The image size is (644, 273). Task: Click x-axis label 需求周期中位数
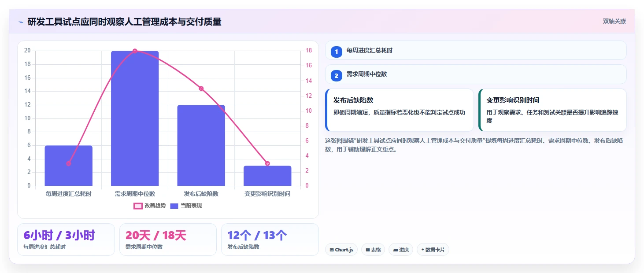(135, 194)
